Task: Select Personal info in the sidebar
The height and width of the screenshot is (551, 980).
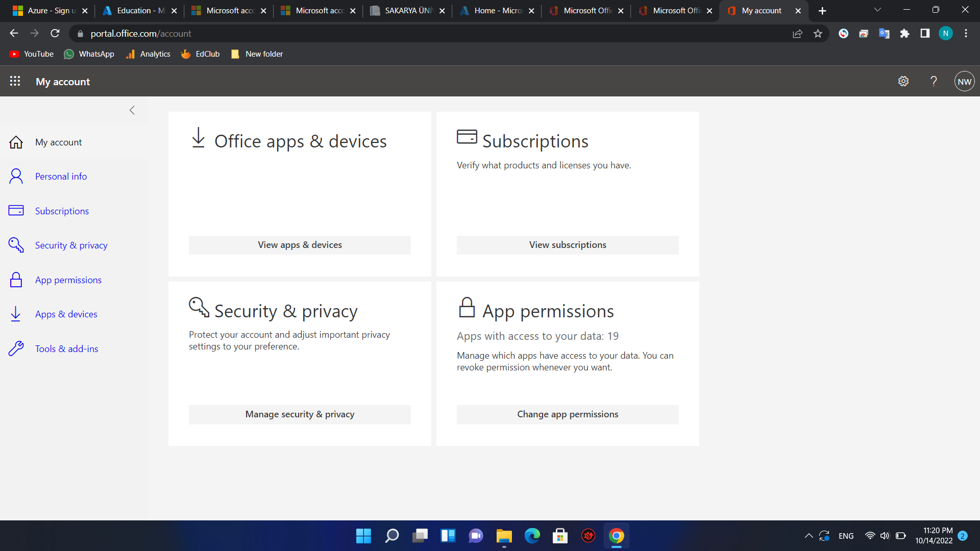Action: [61, 177]
